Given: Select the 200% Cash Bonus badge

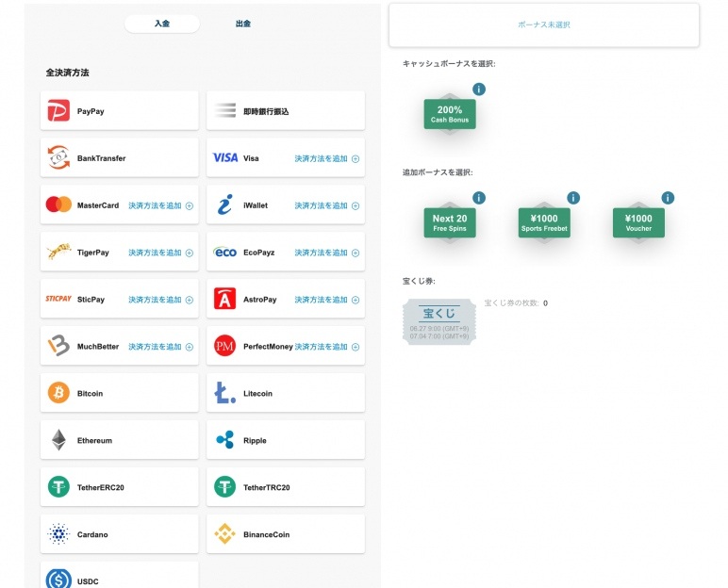Looking at the screenshot, I should [x=450, y=114].
